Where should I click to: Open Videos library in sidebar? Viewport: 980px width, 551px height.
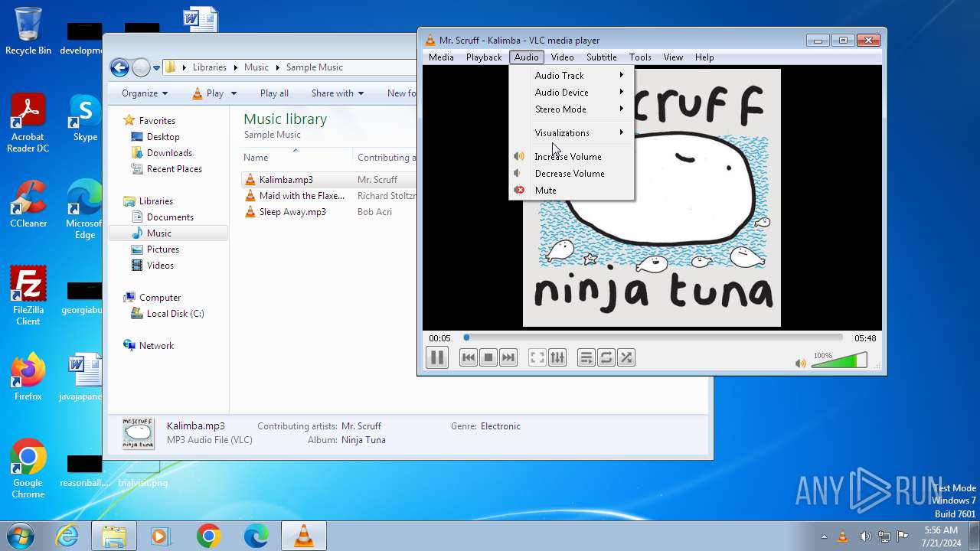tap(160, 266)
